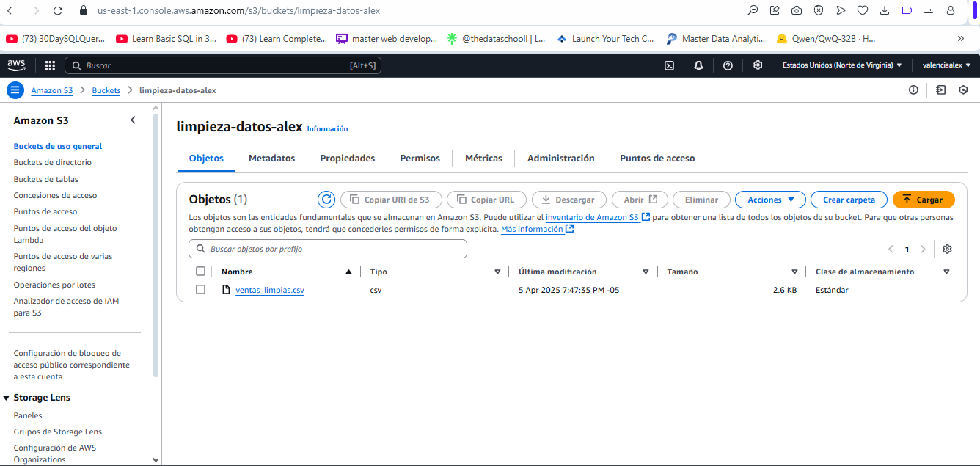Image resolution: width=980 pixels, height=466 pixels.
Task: Show more bookmarks chevron
Action: pos(961,39)
